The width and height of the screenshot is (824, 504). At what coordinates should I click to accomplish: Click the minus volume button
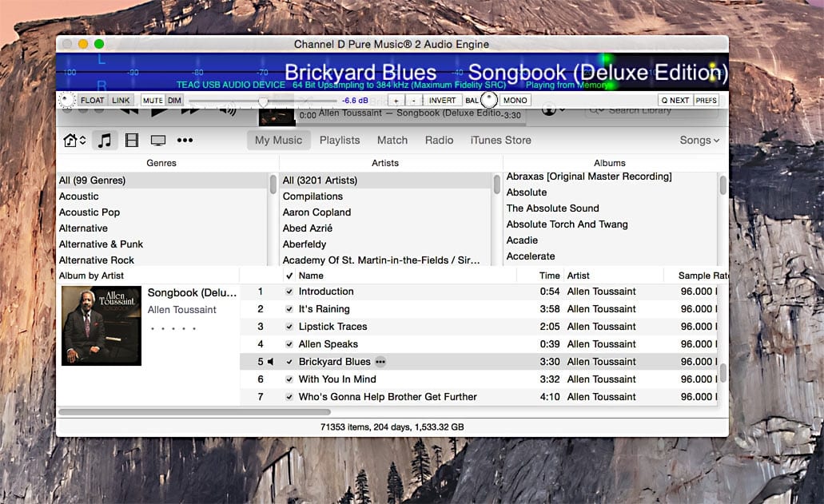414,101
